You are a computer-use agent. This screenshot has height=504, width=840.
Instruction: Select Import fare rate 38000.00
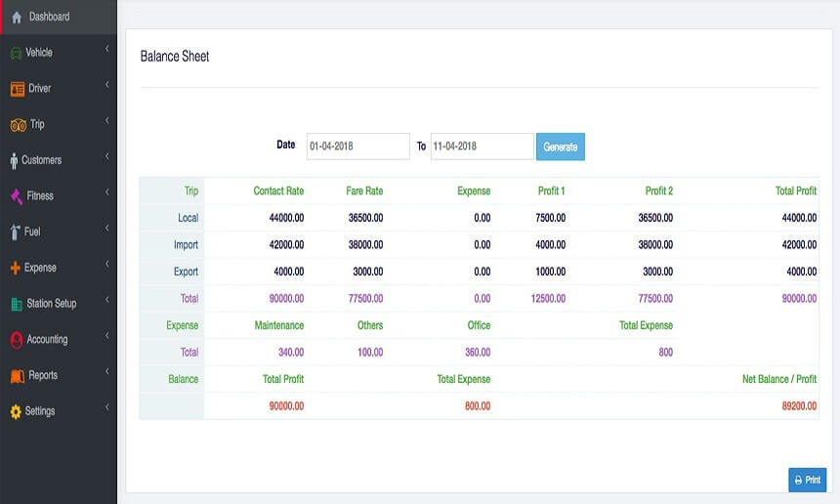(x=366, y=245)
